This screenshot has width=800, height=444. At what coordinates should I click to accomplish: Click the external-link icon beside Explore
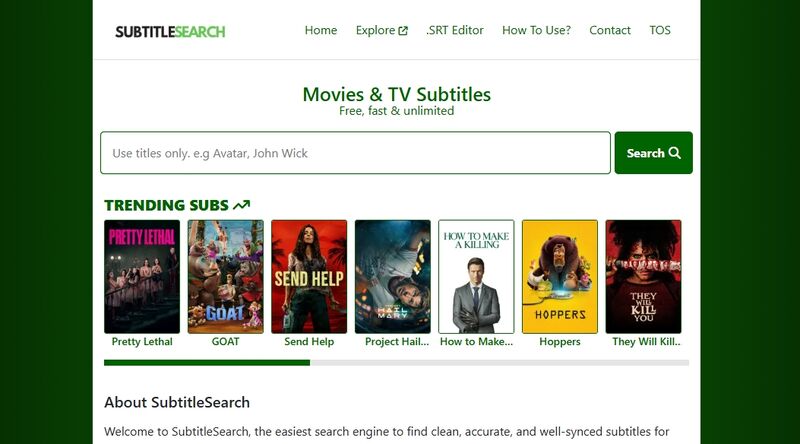point(403,31)
